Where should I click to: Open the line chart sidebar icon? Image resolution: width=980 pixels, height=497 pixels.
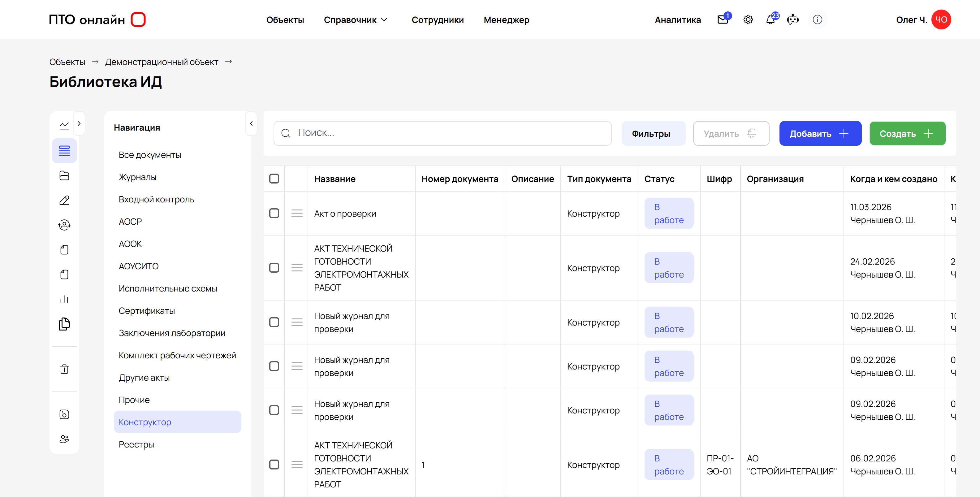[64, 125]
